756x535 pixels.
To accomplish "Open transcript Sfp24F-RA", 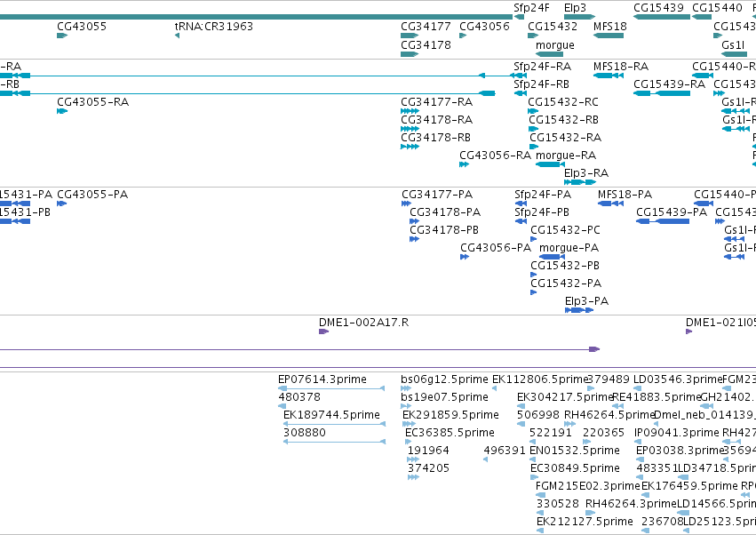I will pyautogui.click(x=543, y=66).
